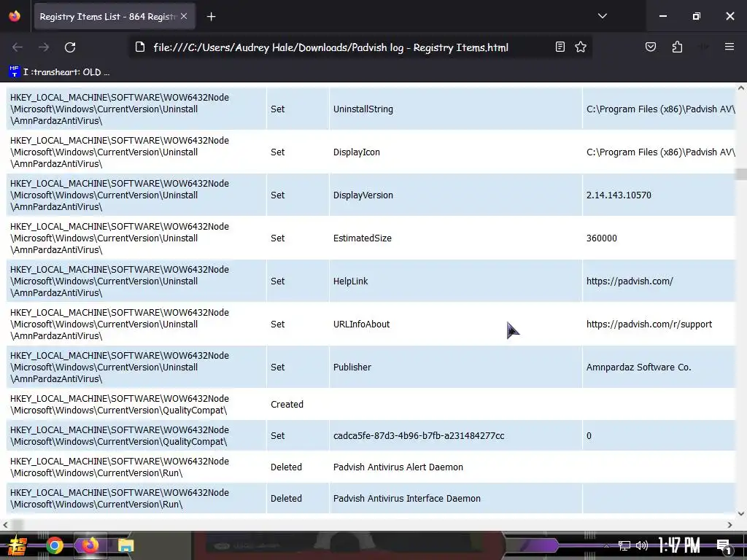
Task: Close the Registry Items List tab
Action: [184, 16]
